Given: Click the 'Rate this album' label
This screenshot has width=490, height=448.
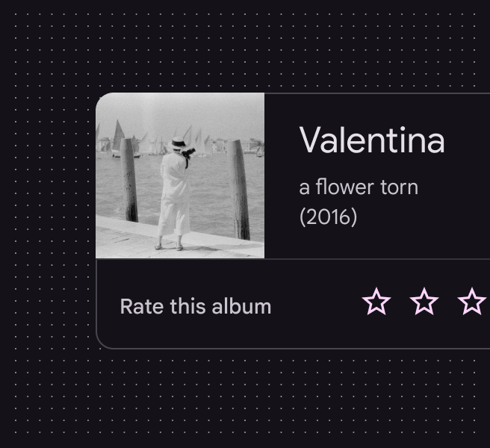Looking at the screenshot, I should click(x=196, y=306).
